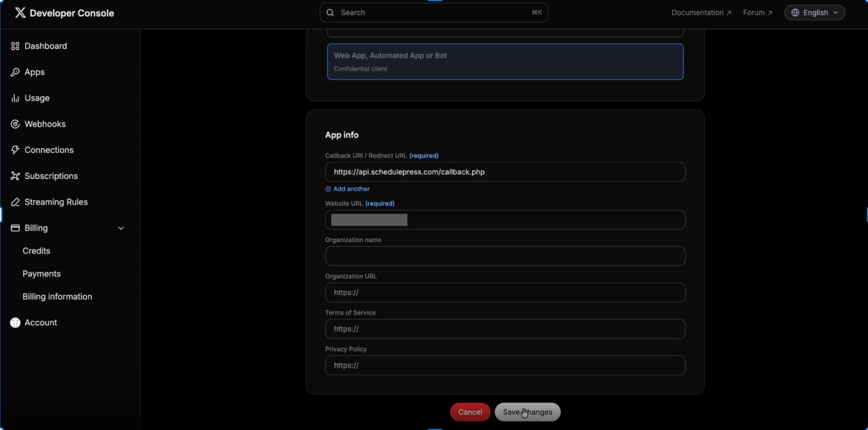The height and width of the screenshot is (430, 868).
Task: Click the X logo in the header
Action: (20, 13)
